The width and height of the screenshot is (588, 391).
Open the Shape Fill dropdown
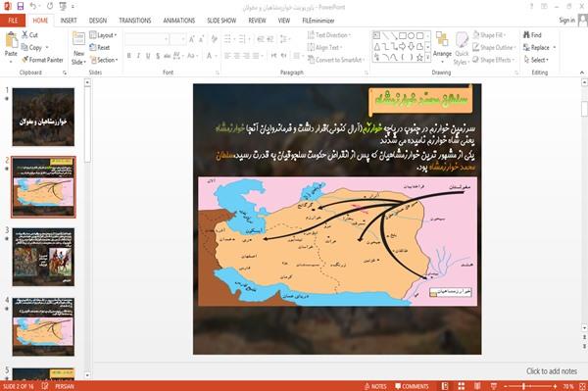pyautogui.click(x=489, y=35)
